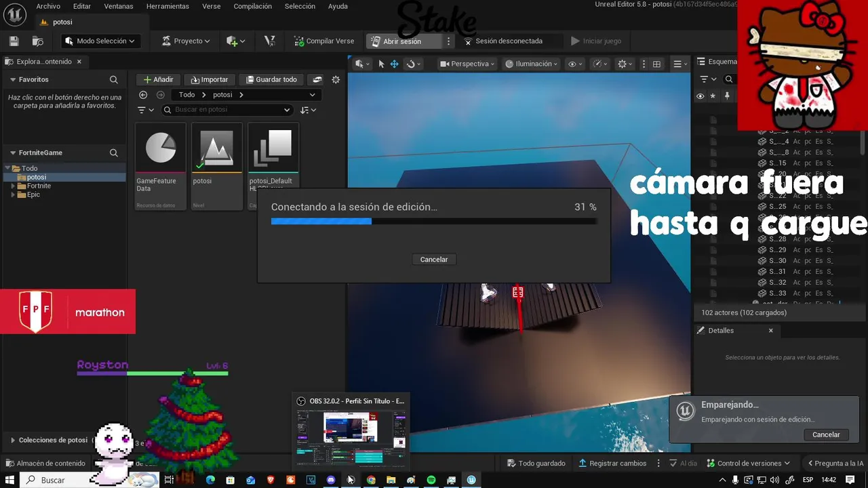Click Cancelar in the connecting session dialog
The image size is (868, 488).
(434, 260)
